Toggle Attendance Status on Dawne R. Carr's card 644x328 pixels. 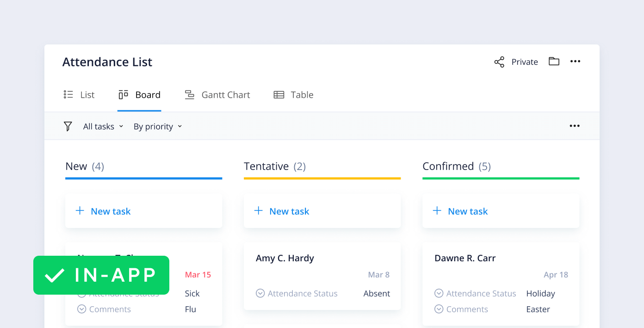tap(439, 293)
